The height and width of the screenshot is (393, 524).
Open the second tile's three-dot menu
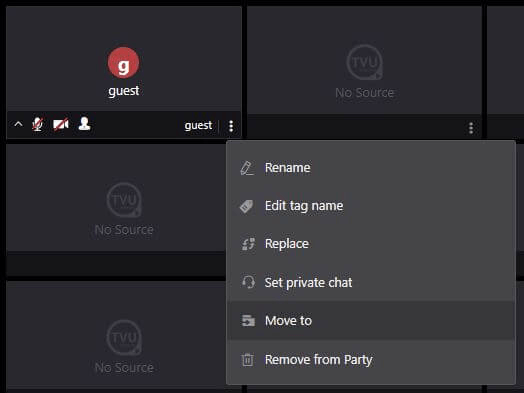point(471,128)
